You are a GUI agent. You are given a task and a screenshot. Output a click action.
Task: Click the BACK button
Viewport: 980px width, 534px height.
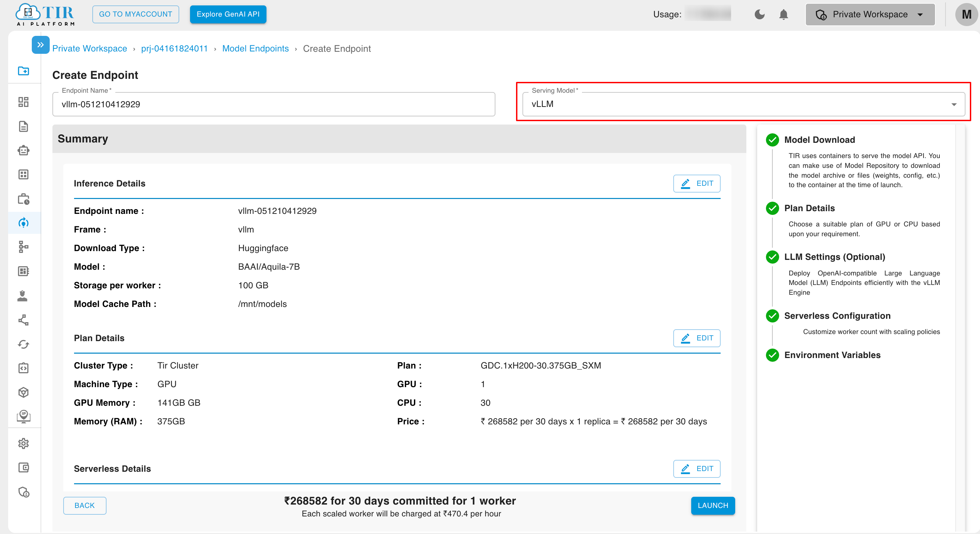tap(85, 506)
